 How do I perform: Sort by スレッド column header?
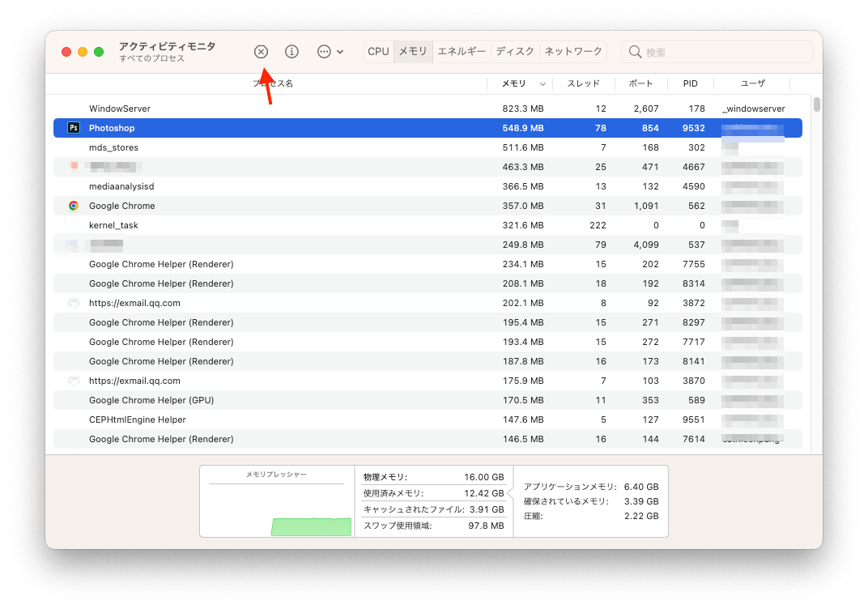(x=584, y=83)
